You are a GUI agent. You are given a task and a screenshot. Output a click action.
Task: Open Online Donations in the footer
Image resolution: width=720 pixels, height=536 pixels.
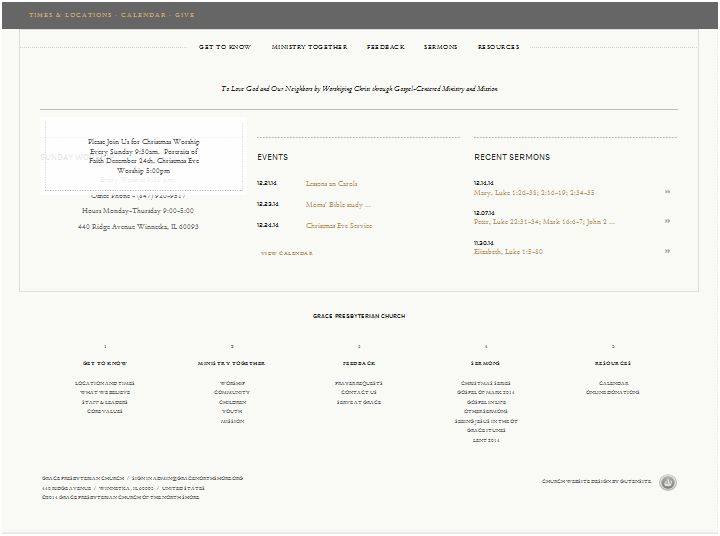click(613, 393)
